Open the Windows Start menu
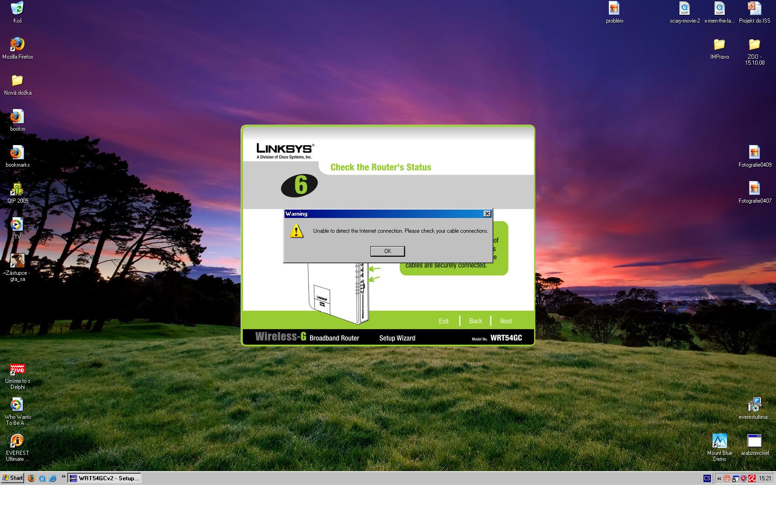The width and height of the screenshot is (776, 532). tap(12, 478)
